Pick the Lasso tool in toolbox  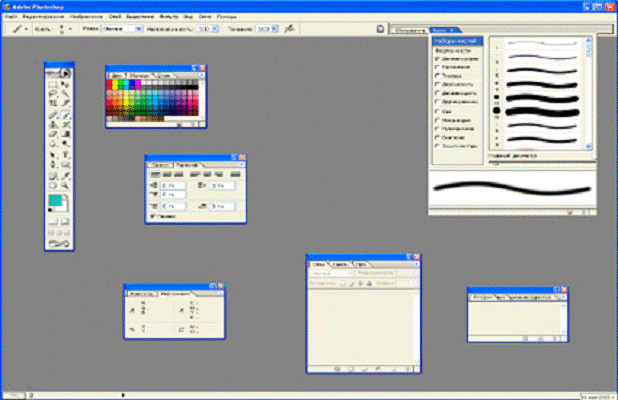pyautogui.click(x=53, y=94)
